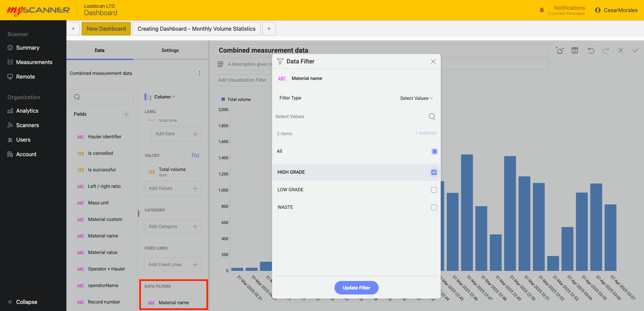The height and width of the screenshot is (311, 644).
Task: Open the Combined measurement data options menu
Action: point(200,74)
